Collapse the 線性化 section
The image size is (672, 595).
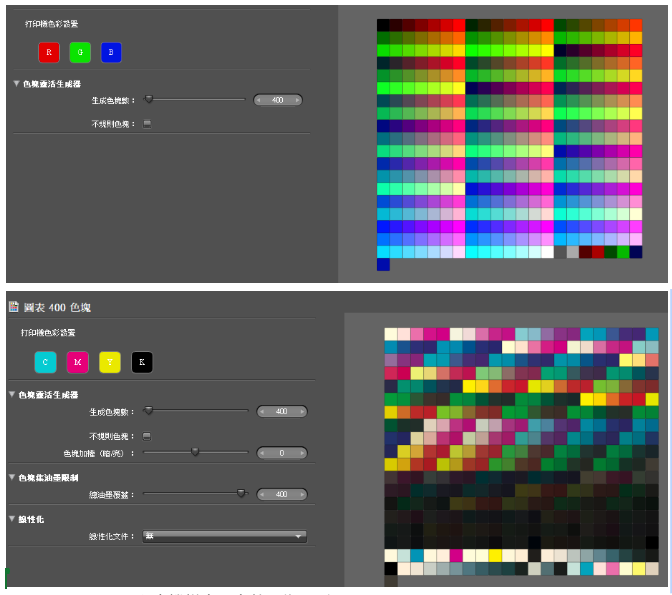coord(13,520)
